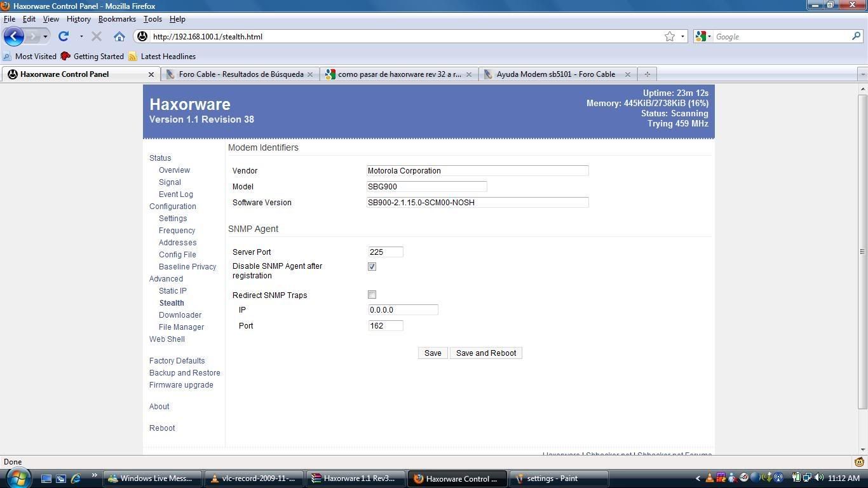Click the Server Port input field
The height and width of the screenshot is (488, 868).
tap(385, 252)
